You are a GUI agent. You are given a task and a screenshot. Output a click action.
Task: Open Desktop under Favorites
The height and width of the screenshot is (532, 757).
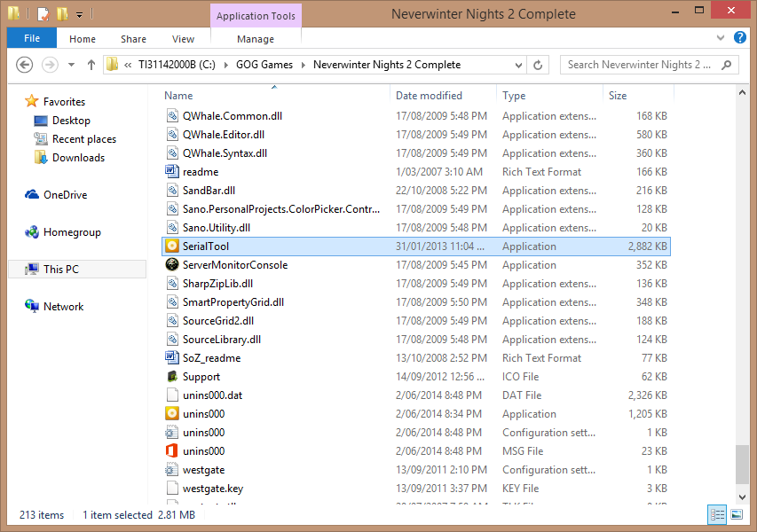click(x=62, y=121)
